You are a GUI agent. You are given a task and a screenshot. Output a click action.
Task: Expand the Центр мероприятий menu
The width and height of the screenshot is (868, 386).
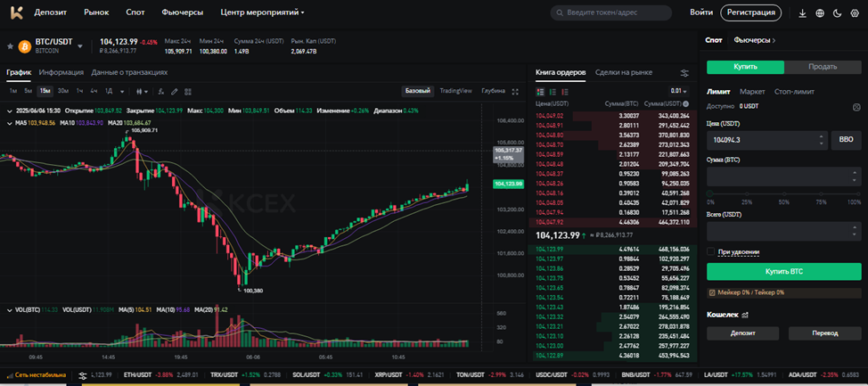[x=262, y=12]
